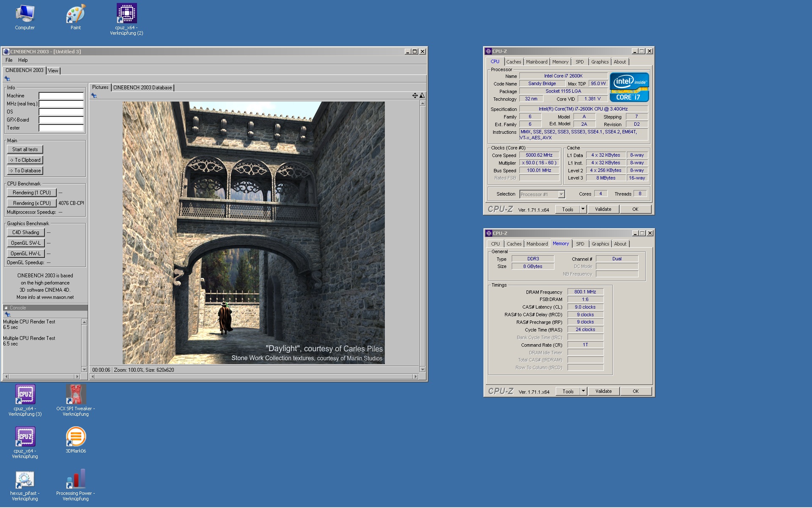Click the pin icon under CINEBENCH 2003 tab
Image resolution: width=812 pixels, height=508 pixels.
pyautogui.click(x=7, y=79)
